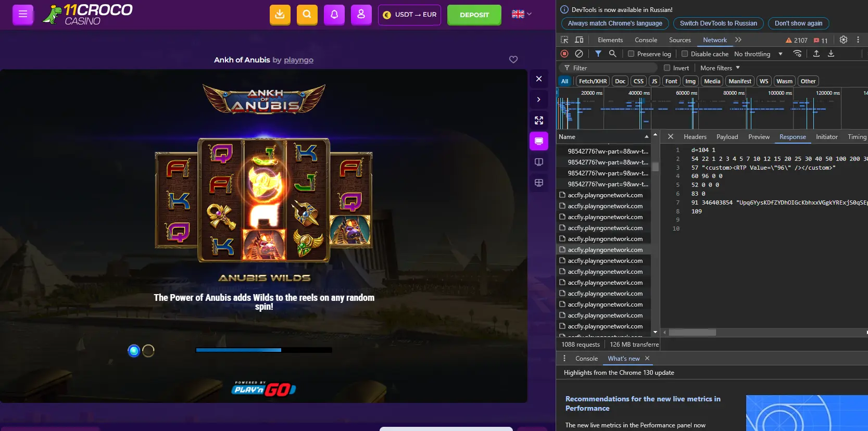
Task: Open the Preview tab
Action: [x=759, y=136]
